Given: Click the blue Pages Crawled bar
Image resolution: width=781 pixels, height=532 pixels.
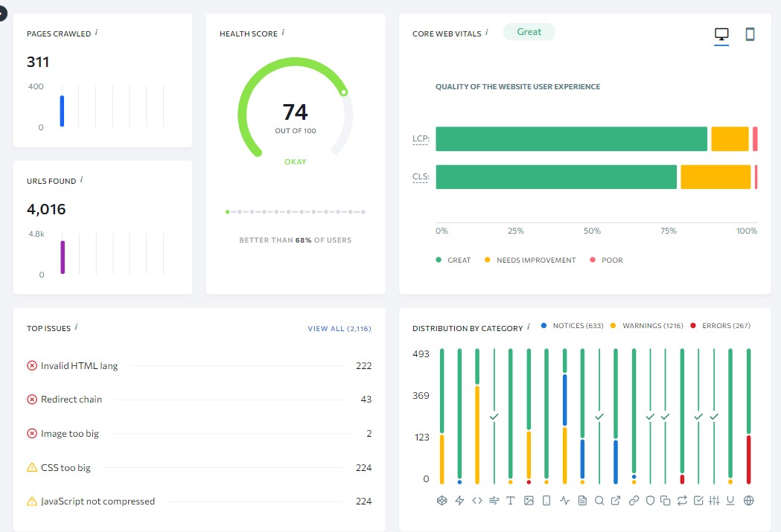Looking at the screenshot, I should (x=63, y=111).
